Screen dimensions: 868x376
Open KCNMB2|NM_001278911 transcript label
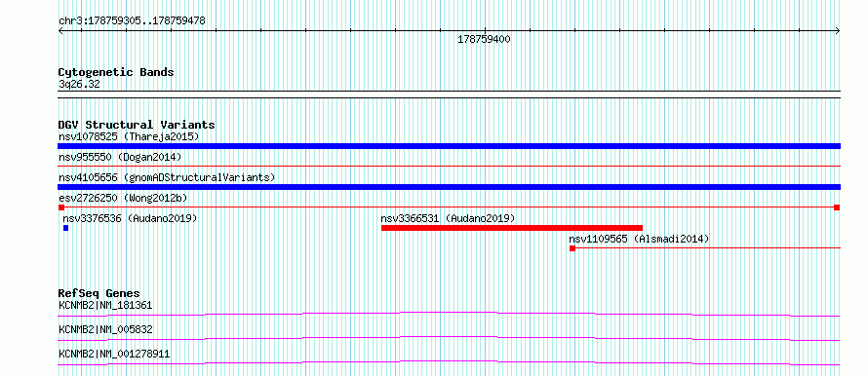pyautogui.click(x=114, y=354)
